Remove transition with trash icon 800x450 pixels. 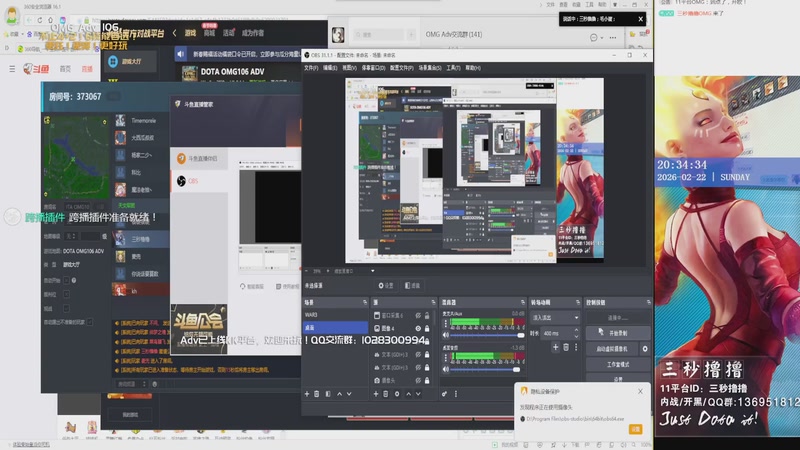click(566, 347)
